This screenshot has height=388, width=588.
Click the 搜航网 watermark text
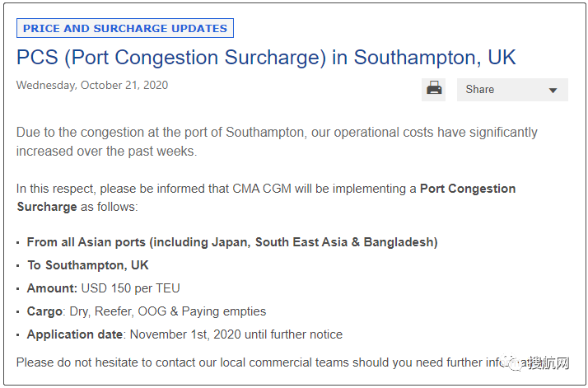point(550,362)
